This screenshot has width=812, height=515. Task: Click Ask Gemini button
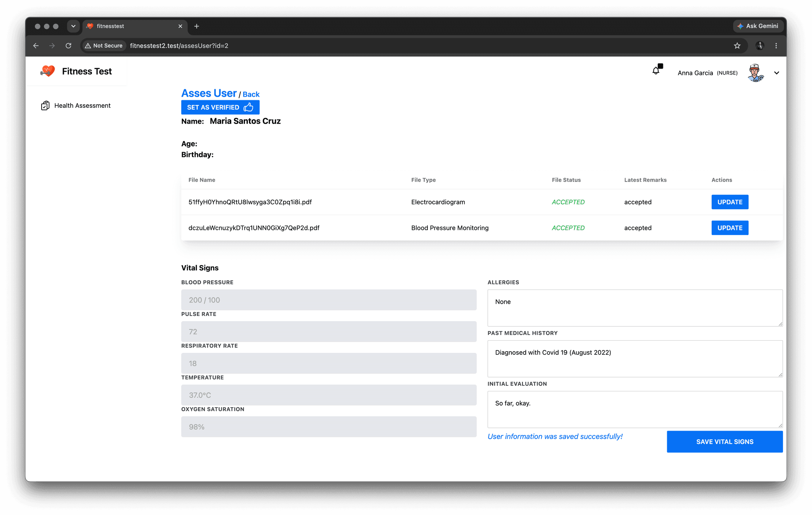click(757, 26)
